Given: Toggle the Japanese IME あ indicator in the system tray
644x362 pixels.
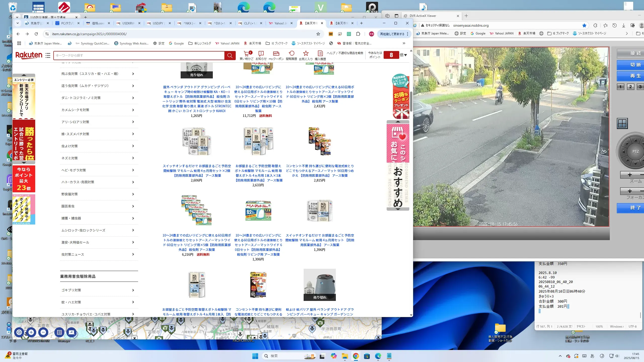Looking at the screenshot, I should coord(592,356).
